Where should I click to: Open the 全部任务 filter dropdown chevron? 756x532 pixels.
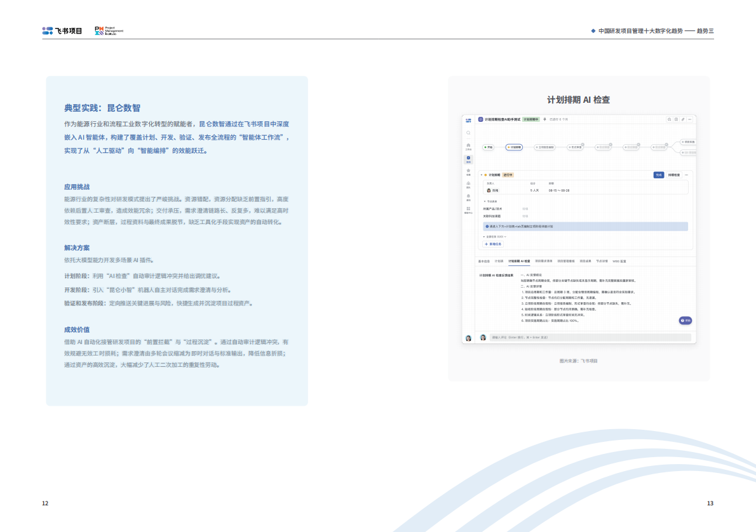505,237
